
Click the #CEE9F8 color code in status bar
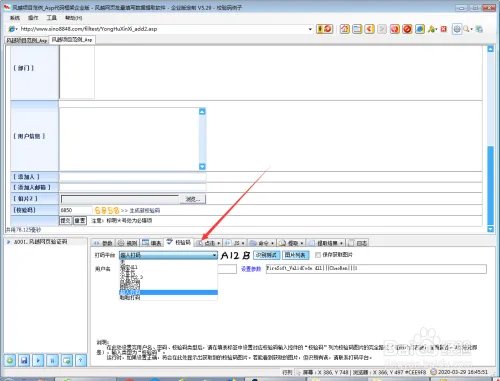[415, 372]
